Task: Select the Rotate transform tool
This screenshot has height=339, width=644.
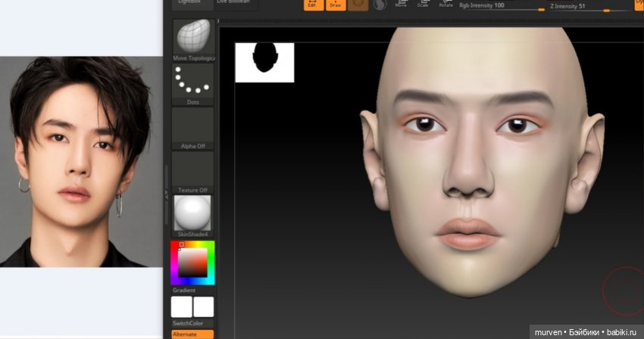Action: point(445,5)
